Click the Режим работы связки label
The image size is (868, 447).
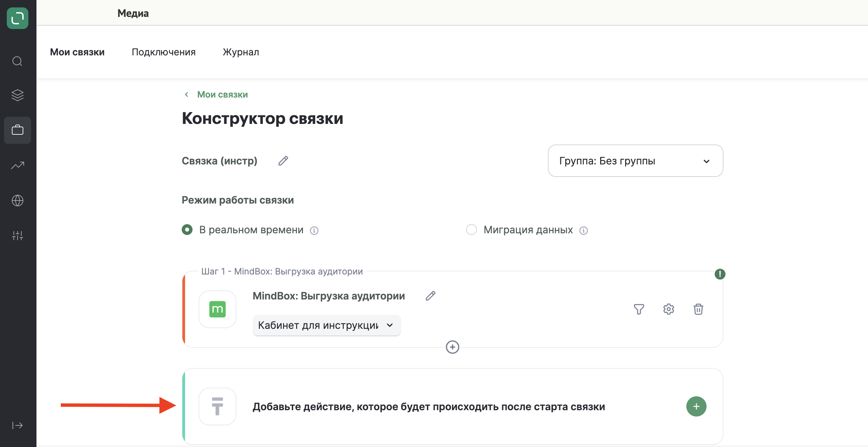click(x=237, y=200)
